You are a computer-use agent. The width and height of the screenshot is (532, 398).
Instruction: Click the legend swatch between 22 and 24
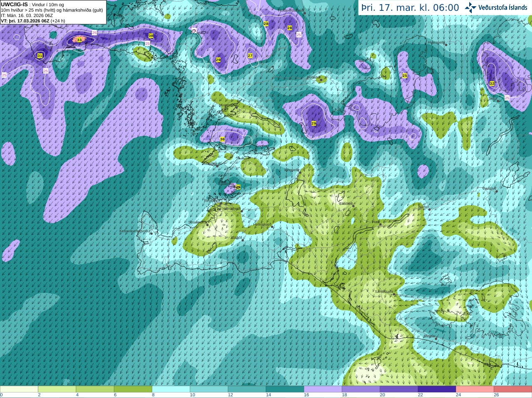pyautogui.click(x=437, y=389)
